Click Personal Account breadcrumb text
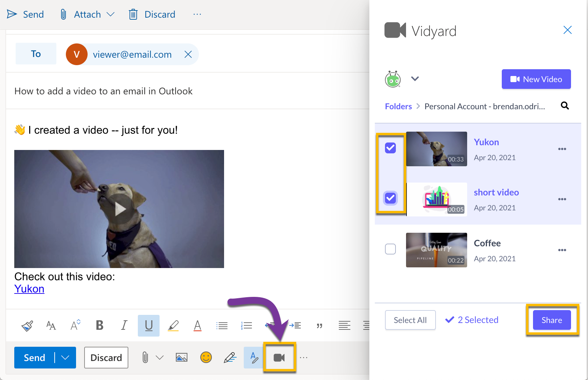The height and width of the screenshot is (380, 588). tap(485, 107)
